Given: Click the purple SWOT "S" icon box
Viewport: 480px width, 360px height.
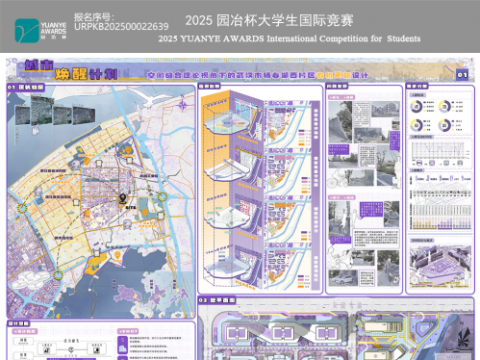Looking at the screenshot, I should (123, 344).
